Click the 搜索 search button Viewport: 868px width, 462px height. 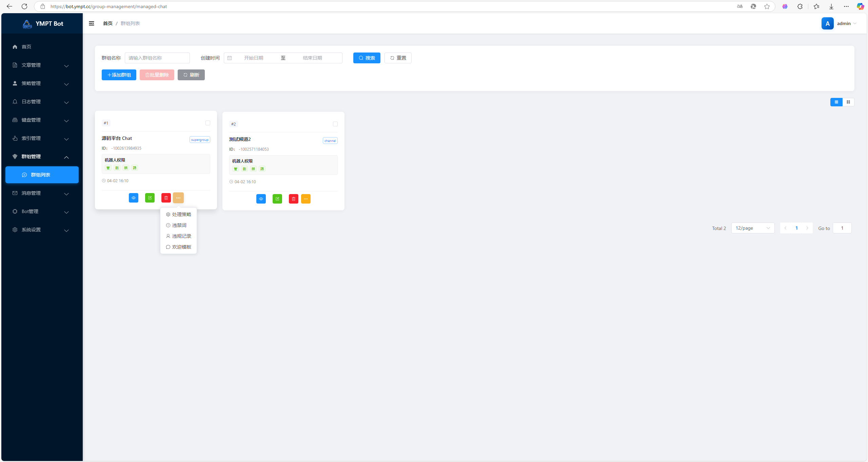[x=367, y=58]
